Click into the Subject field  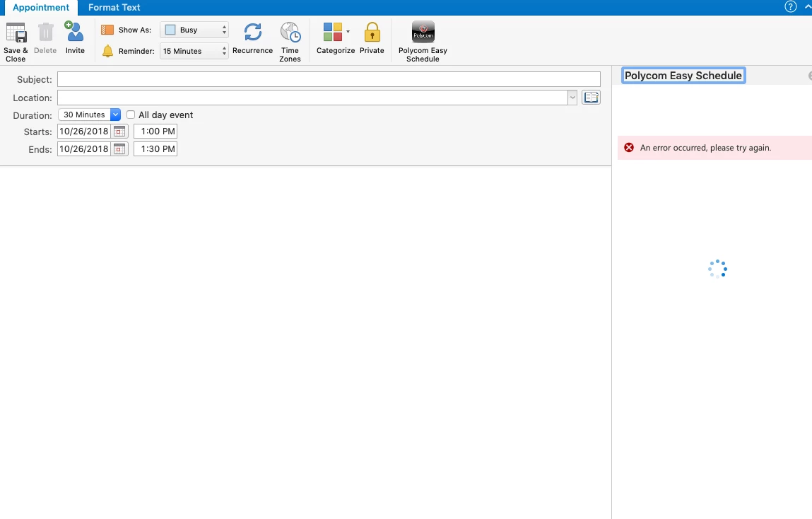(329, 79)
